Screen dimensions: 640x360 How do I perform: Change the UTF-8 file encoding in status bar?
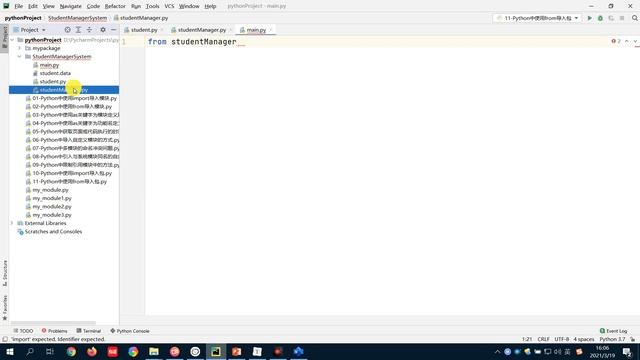[x=562, y=339]
